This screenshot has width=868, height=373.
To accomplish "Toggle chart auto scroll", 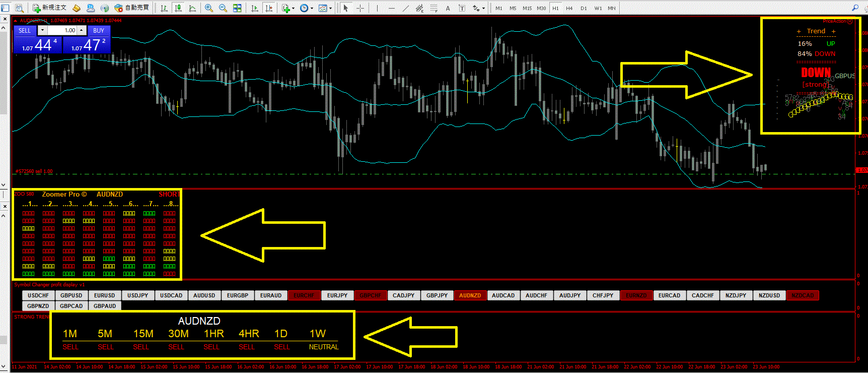I will [x=255, y=8].
